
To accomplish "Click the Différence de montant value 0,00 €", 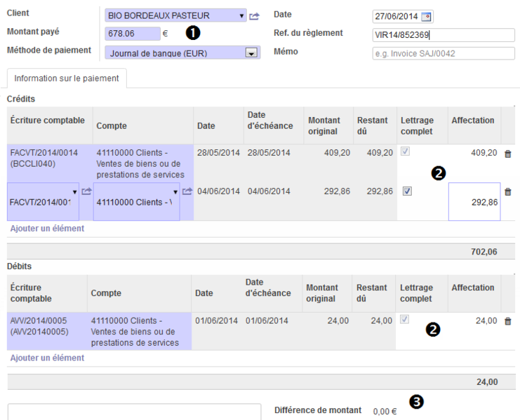I will coord(385,412).
